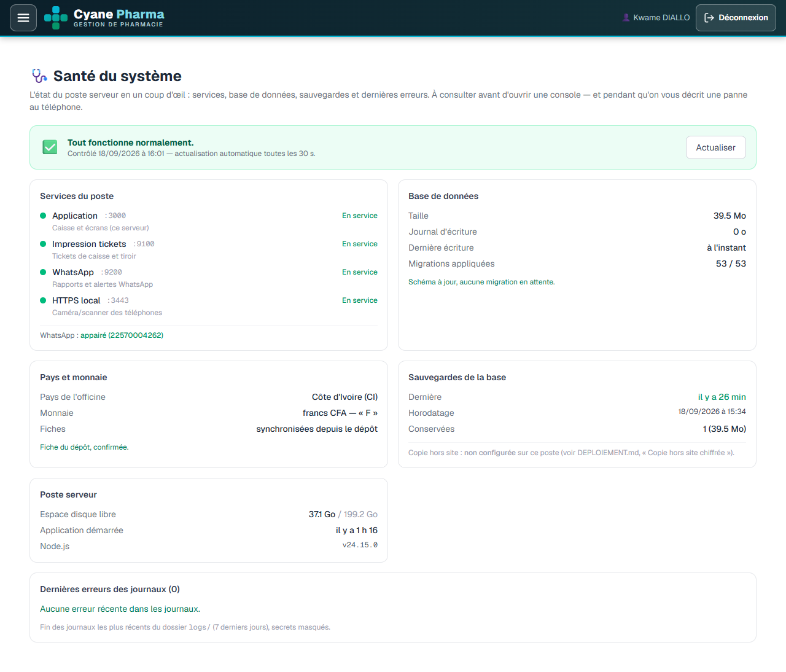This screenshot has height=672, width=786.
Task: Log out with the Déconnexion button
Action: [x=736, y=18]
